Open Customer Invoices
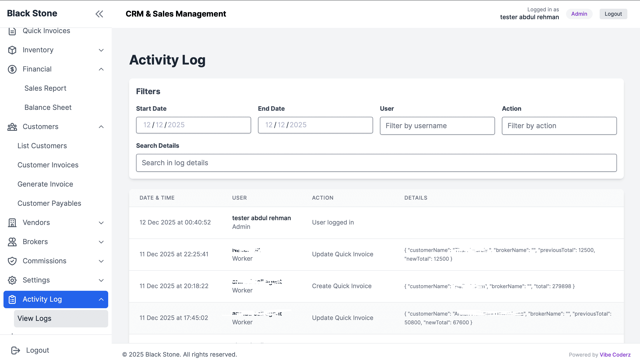The height and width of the screenshot is (364, 640). [x=48, y=165]
